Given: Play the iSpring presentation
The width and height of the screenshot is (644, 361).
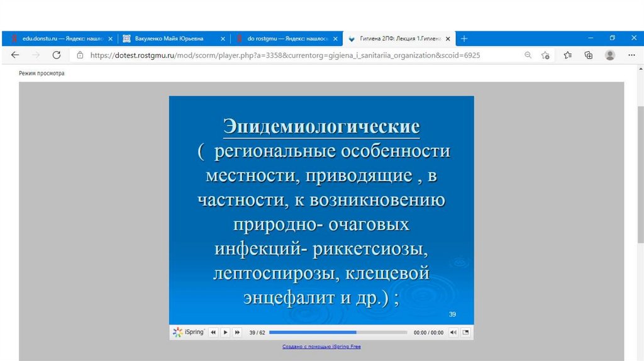Looking at the screenshot, I should point(225,332).
